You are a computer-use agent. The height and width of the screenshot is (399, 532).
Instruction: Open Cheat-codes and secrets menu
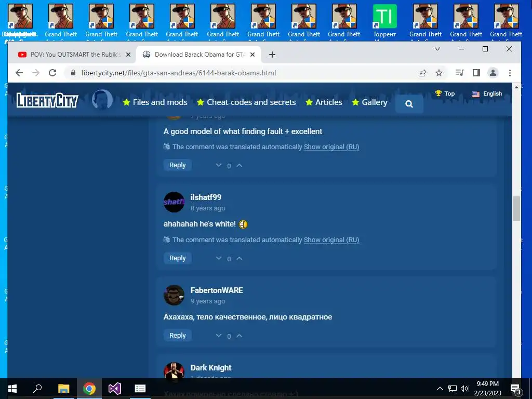click(246, 102)
